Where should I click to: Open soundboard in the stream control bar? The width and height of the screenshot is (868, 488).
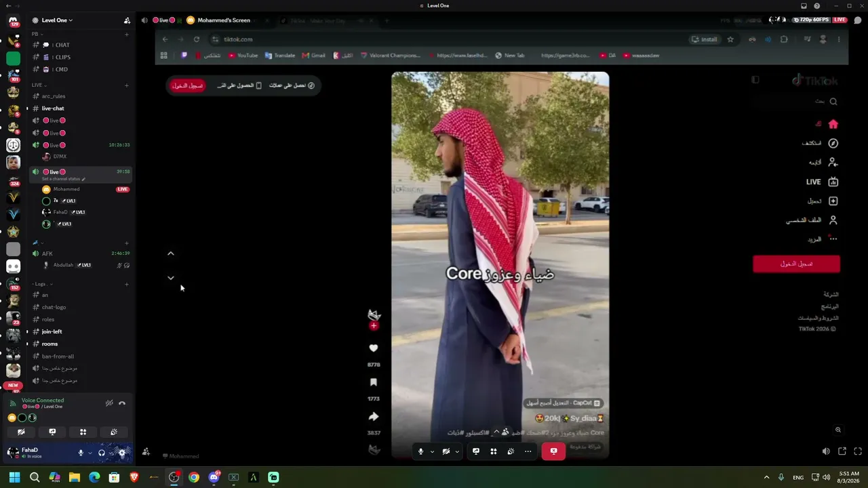pos(511,451)
